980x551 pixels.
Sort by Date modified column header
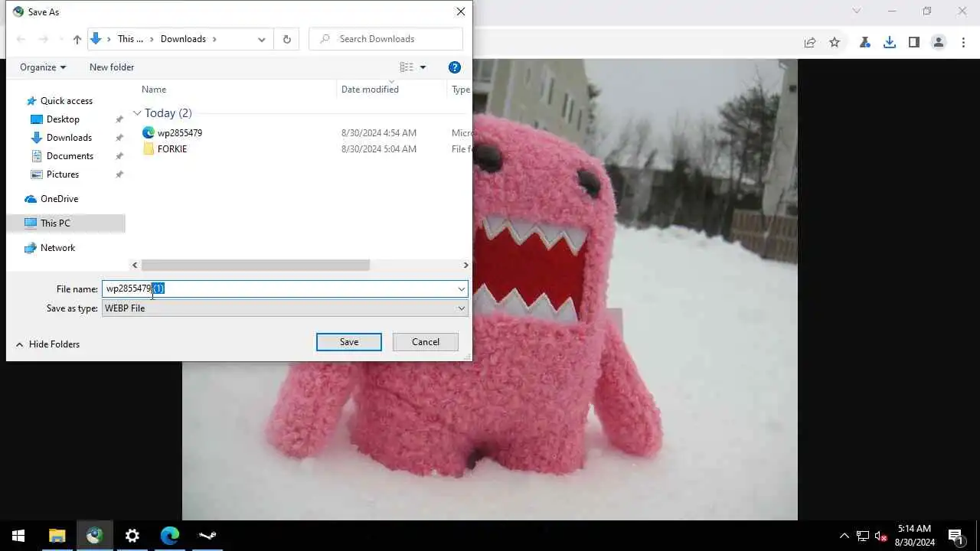click(370, 90)
